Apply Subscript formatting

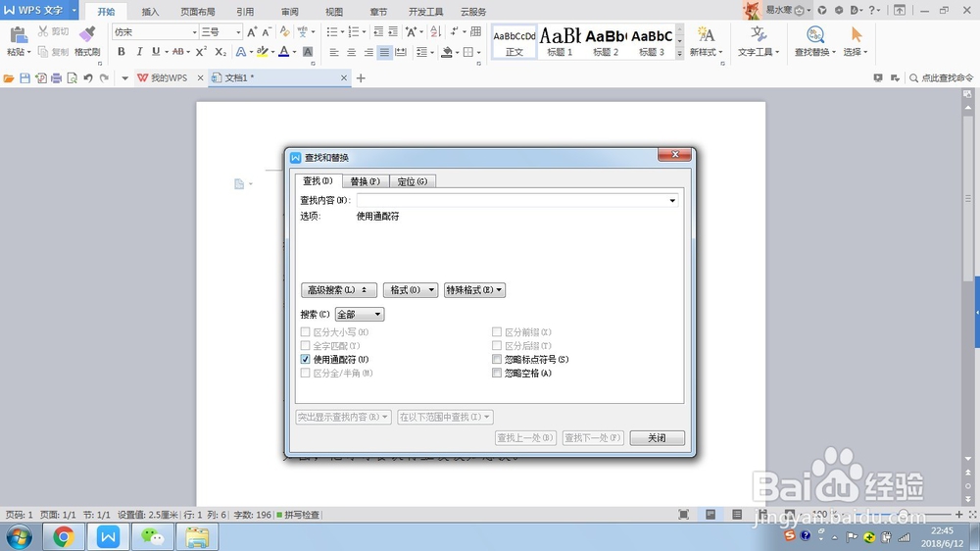coord(220,52)
